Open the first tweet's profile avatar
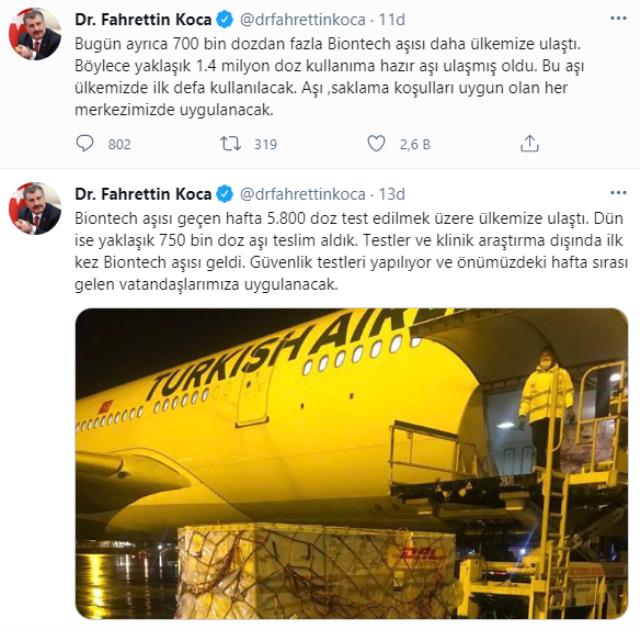The height and width of the screenshot is (629, 640). point(35,34)
